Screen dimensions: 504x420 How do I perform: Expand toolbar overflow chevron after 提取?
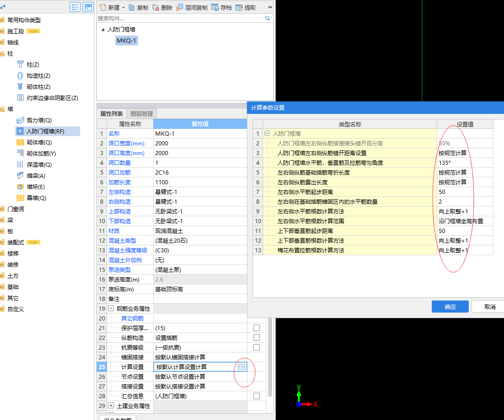(270, 7)
